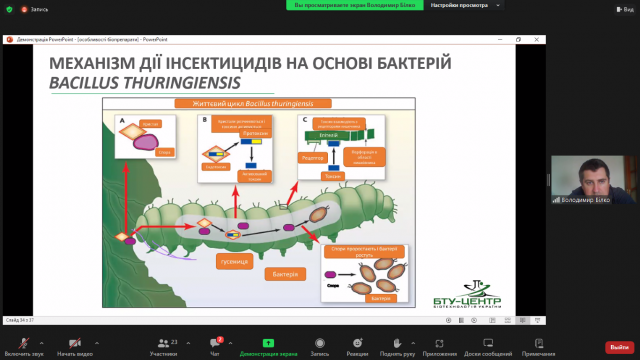Minimize the shared PowerPoint window

click(x=500, y=40)
